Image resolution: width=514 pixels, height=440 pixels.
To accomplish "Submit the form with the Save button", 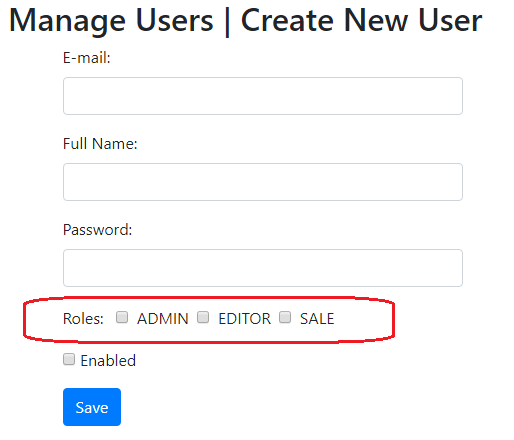I will (x=92, y=407).
